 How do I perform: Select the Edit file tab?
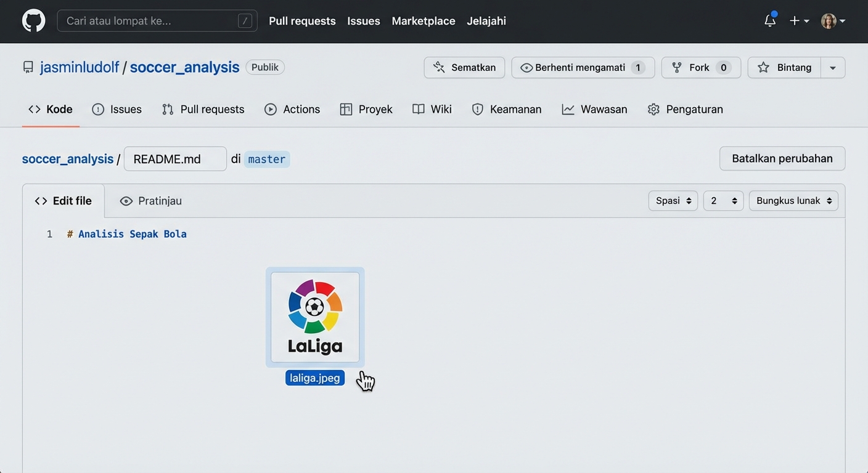pos(63,201)
